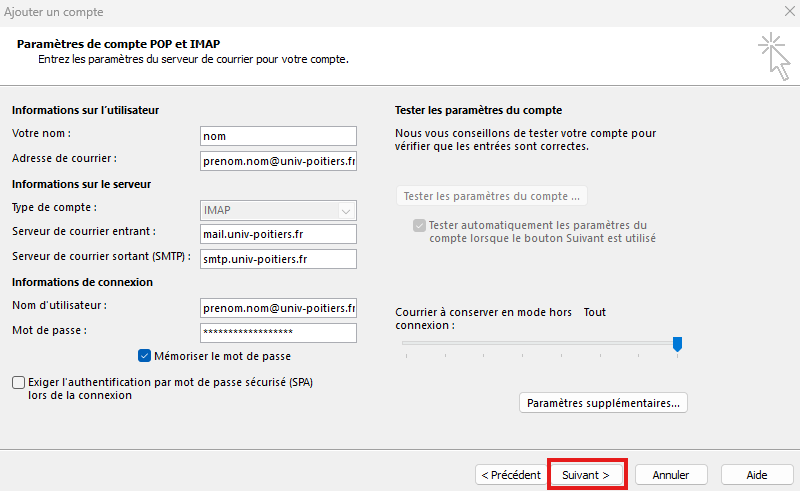Open Paramètres supplémentaires
The image size is (800, 491).
(603, 403)
